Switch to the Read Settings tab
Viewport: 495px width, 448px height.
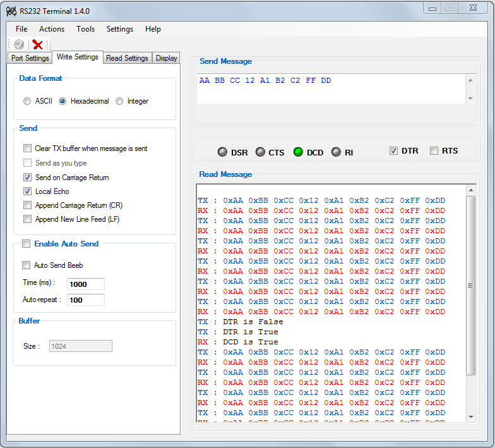coord(128,58)
